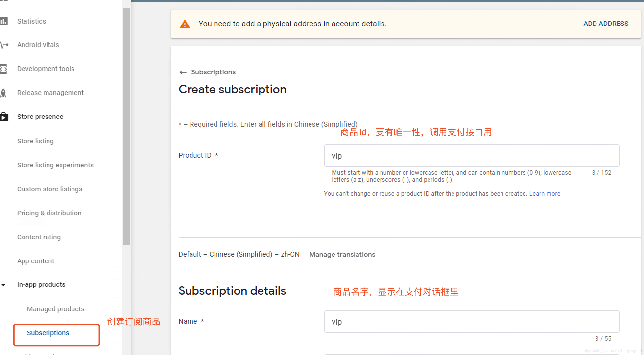
Task: Open the Learn more link
Action: (x=545, y=194)
